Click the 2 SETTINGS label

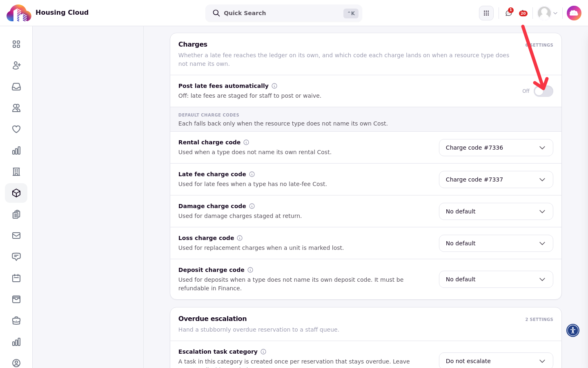[539, 319]
